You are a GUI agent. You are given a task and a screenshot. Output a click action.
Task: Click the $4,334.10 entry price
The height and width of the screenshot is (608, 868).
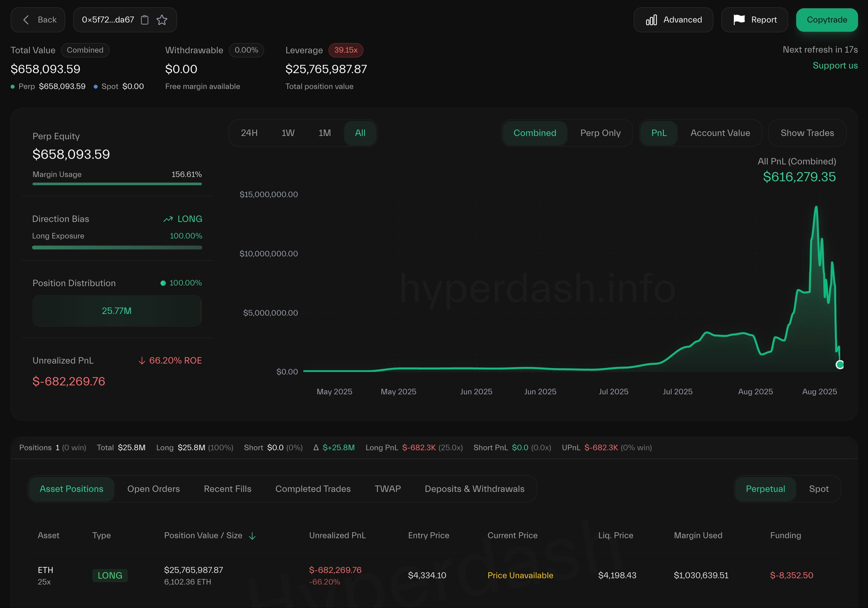click(x=427, y=576)
